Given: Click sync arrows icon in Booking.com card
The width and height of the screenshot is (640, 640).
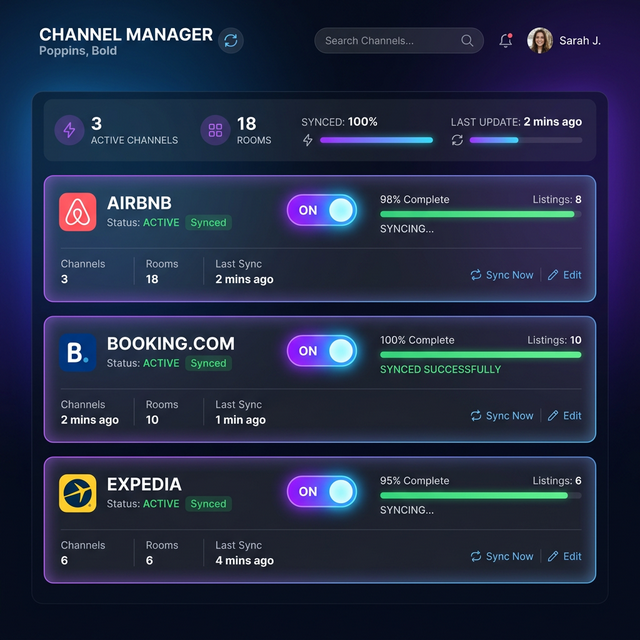Looking at the screenshot, I should 476,416.
